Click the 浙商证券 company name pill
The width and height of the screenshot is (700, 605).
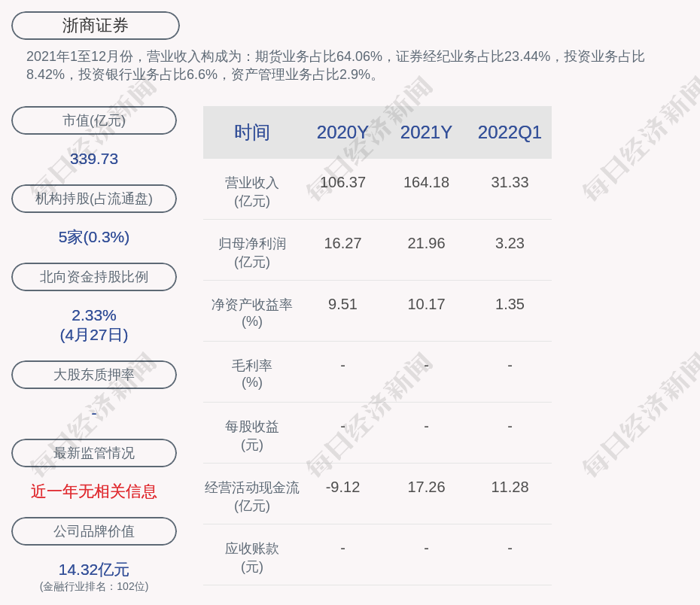96,26
